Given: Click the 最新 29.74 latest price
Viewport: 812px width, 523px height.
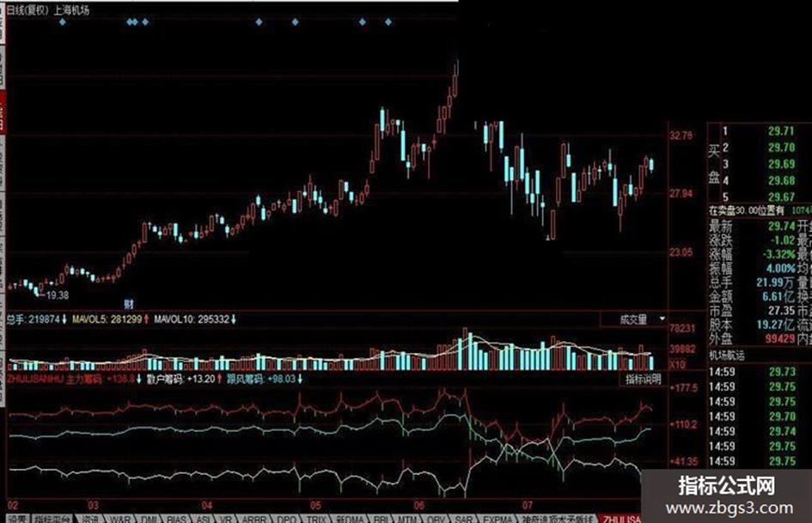Looking at the screenshot, I should coord(781,226).
